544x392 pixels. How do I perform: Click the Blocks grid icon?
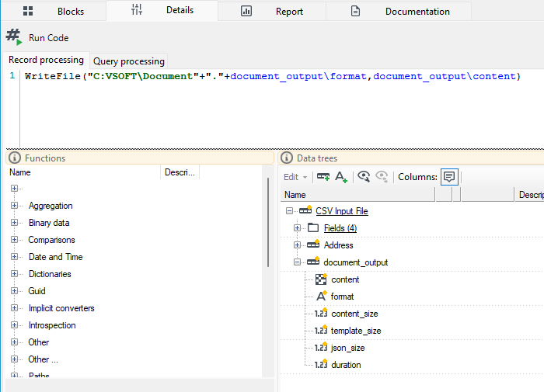[28, 11]
